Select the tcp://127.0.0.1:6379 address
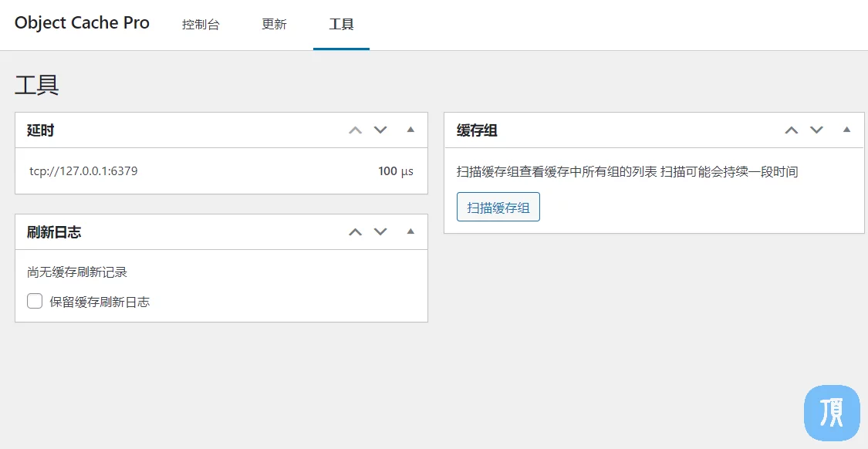 click(x=83, y=171)
